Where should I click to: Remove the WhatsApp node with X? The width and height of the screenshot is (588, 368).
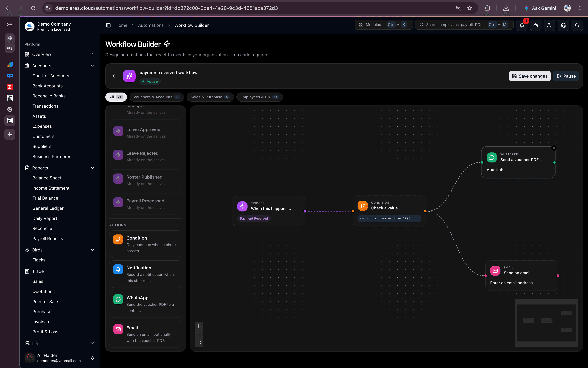[554, 148]
